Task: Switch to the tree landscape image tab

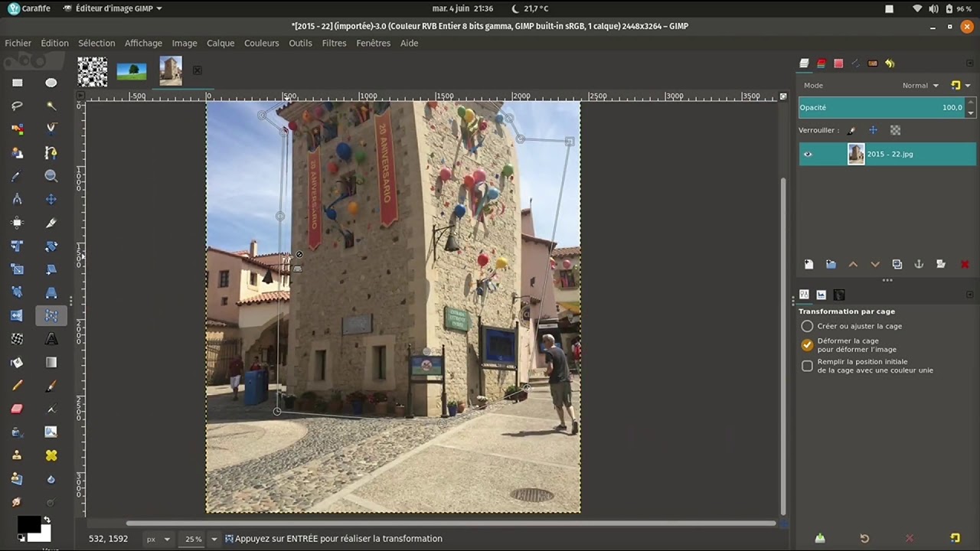Action: pos(132,71)
